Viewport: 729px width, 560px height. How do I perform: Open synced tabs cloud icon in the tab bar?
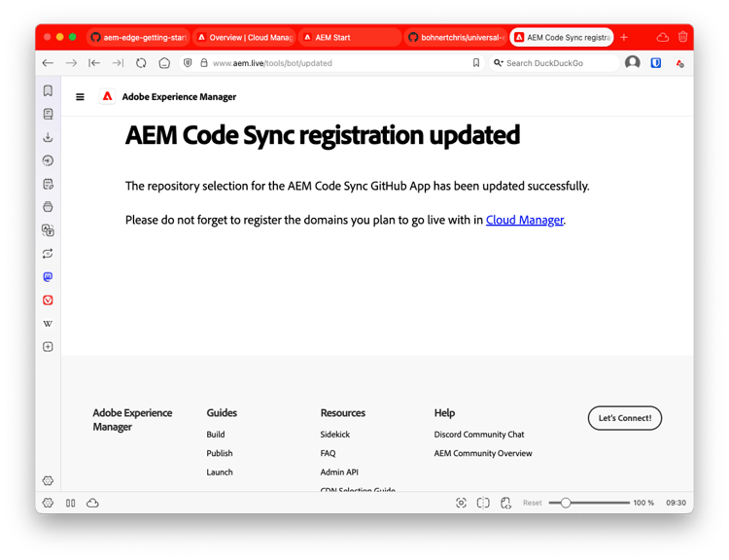pyautogui.click(x=663, y=37)
